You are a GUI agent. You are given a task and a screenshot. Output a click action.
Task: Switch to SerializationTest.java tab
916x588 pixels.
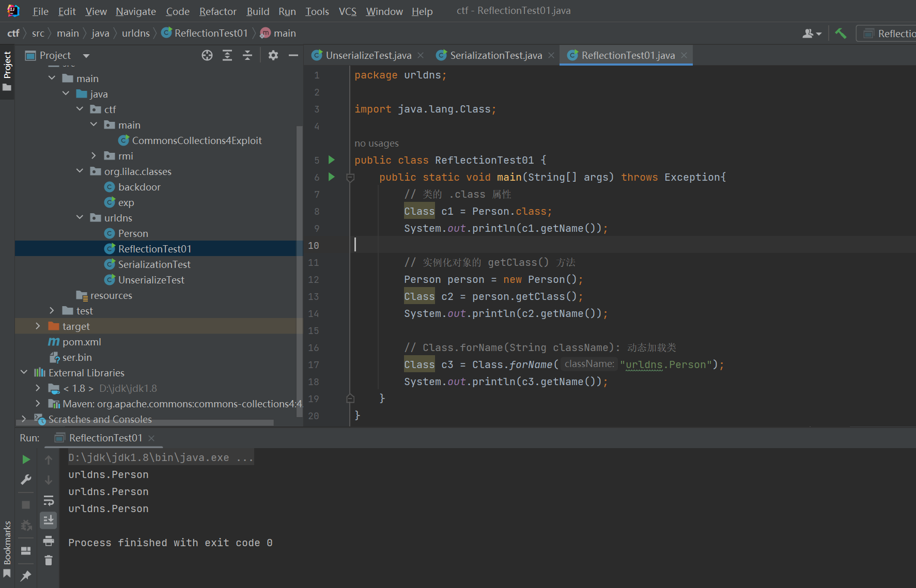click(496, 55)
